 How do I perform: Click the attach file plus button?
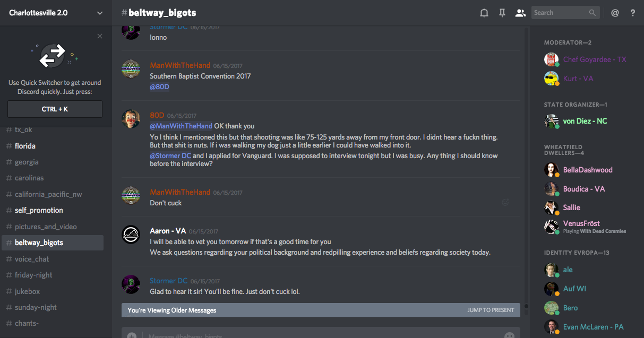click(x=132, y=335)
